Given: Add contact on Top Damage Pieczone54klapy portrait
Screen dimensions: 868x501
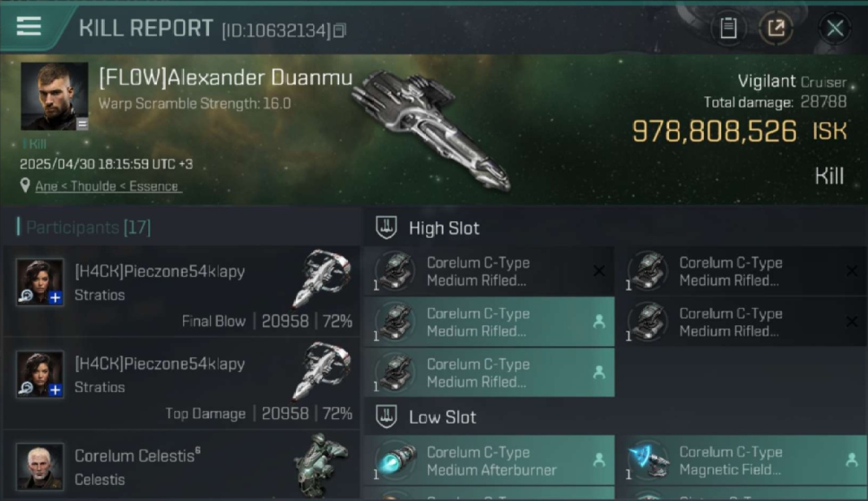Looking at the screenshot, I should (55, 390).
